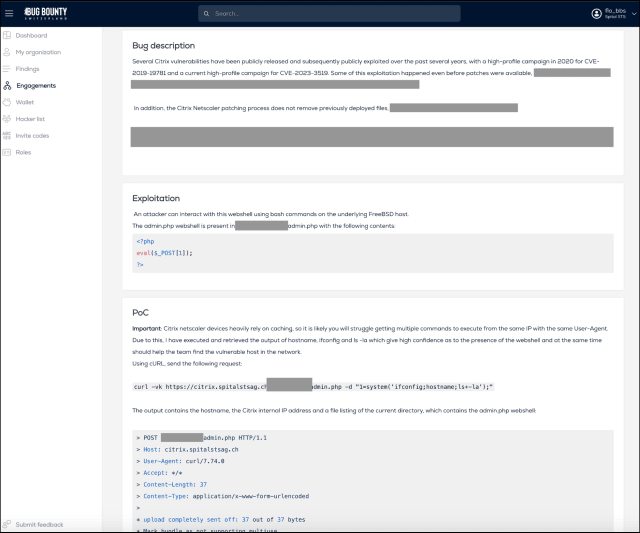Screen dimensions: 640x533
Task: Click the eval($_POST[1]); code line
Action: (164, 253)
